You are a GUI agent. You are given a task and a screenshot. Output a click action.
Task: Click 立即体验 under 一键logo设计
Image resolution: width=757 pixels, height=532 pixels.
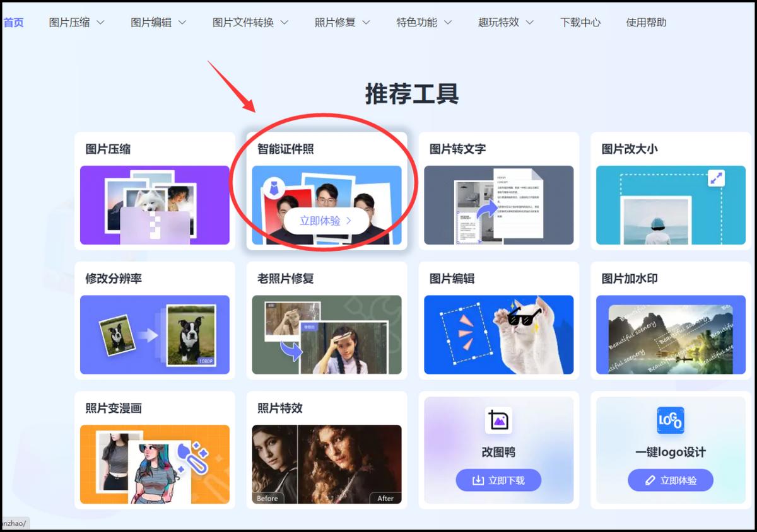pos(671,480)
